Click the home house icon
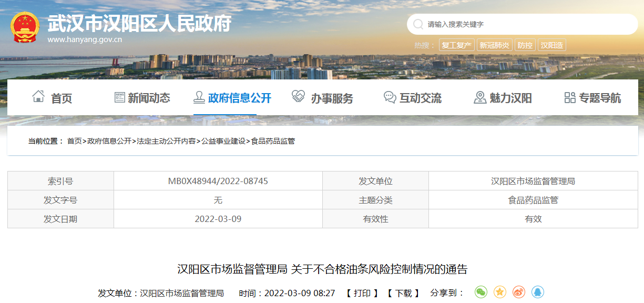The width and height of the screenshot is (644, 303). [x=38, y=97]
